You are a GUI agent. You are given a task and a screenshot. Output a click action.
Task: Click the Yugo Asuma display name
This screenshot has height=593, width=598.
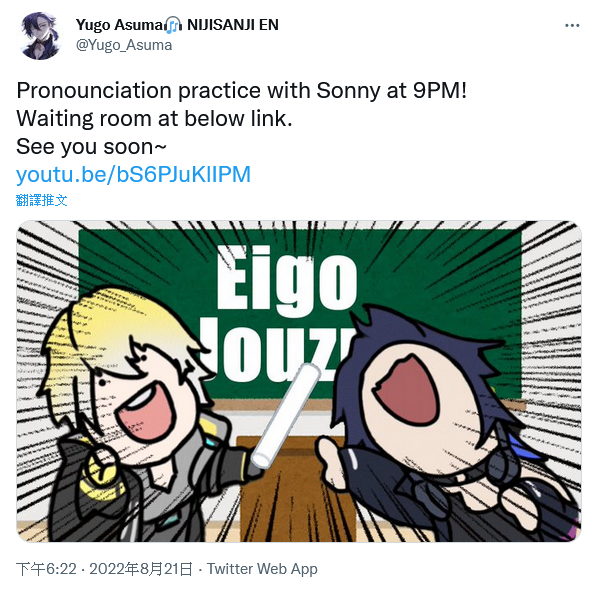coord(120,25)
